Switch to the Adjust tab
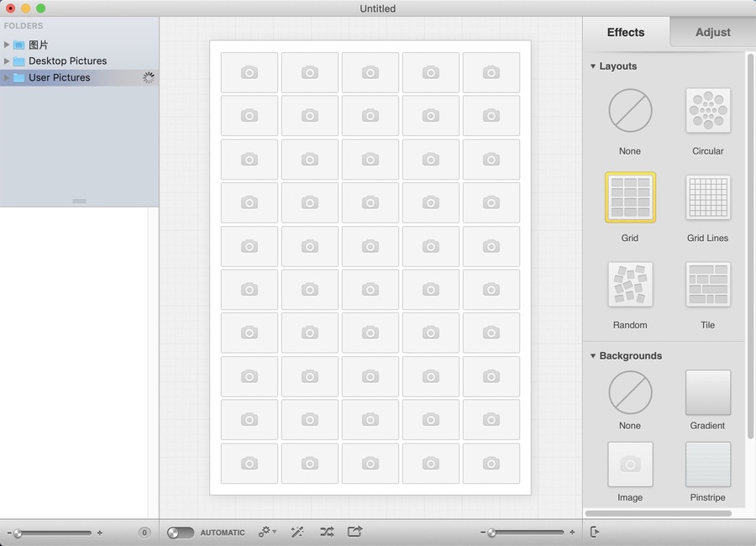 point(712,32)
